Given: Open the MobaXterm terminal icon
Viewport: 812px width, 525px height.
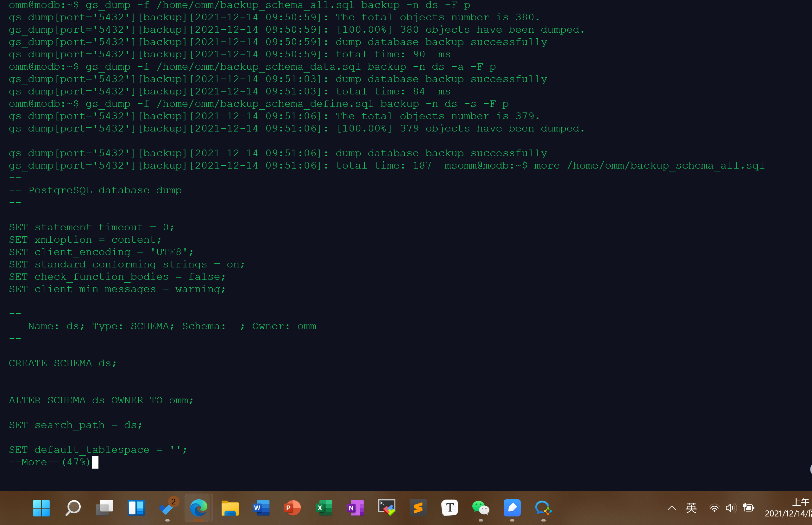Looking at the screenshot, I should click(387, 508).
